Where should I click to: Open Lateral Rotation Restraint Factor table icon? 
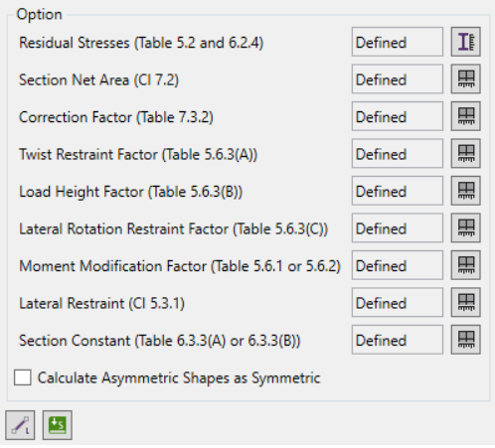pos(465,228)
